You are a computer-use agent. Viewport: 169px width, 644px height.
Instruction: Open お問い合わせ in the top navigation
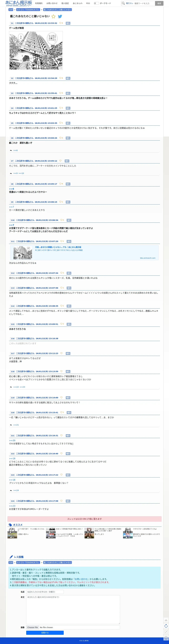click(52, 3)
